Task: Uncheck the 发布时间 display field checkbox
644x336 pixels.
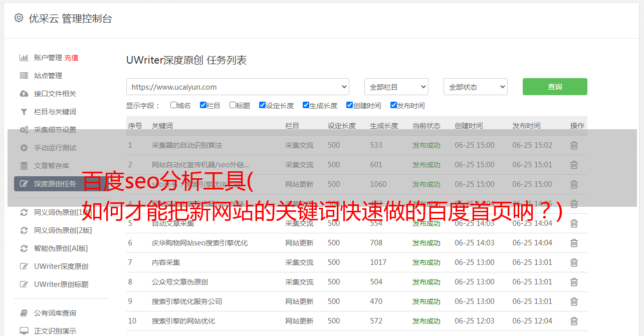Action: (x=393, y=105)
